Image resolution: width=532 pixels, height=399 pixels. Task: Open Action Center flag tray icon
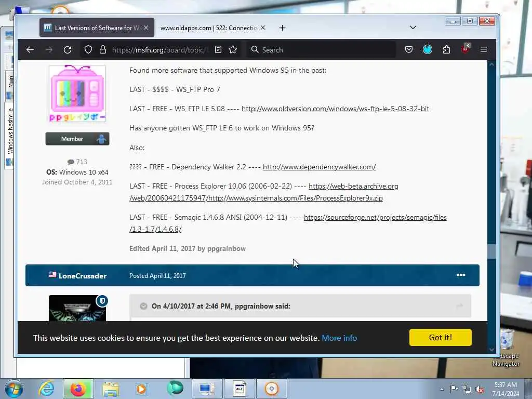[x=454, y=389]
